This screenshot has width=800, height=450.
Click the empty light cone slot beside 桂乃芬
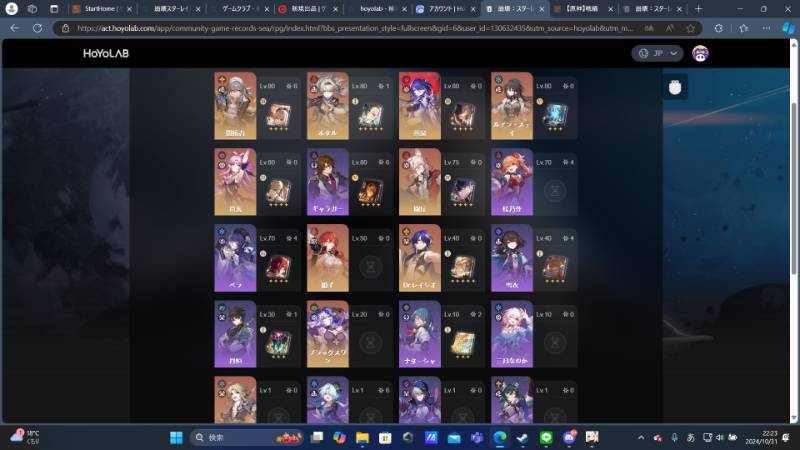tap(555, 191)
